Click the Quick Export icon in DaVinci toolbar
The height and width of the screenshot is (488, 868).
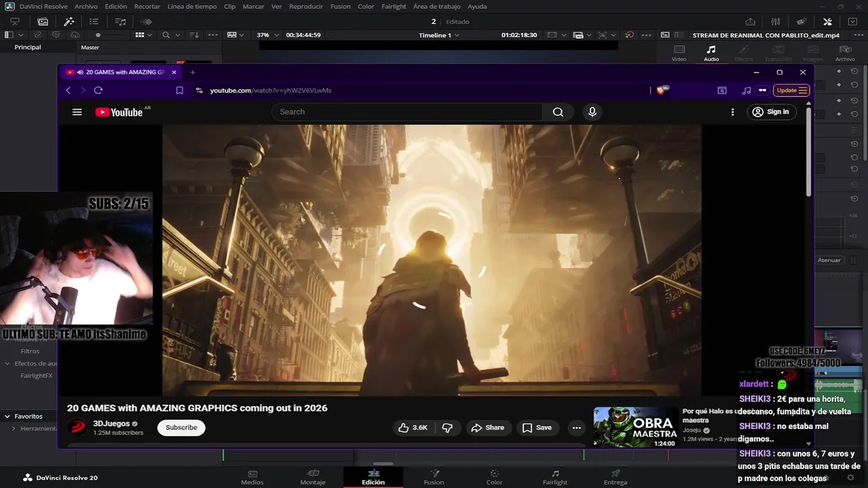pos(750,22)
